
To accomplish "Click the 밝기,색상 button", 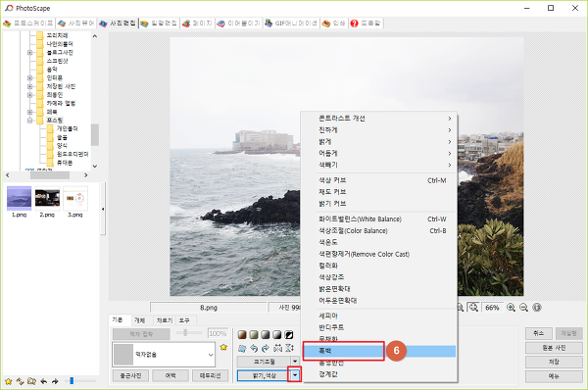I will point(264,375).
